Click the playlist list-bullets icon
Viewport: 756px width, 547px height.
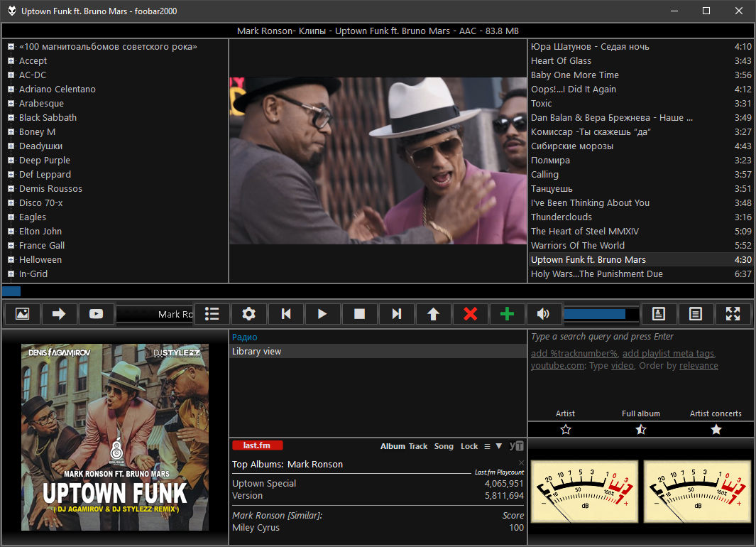coord(212,314)
